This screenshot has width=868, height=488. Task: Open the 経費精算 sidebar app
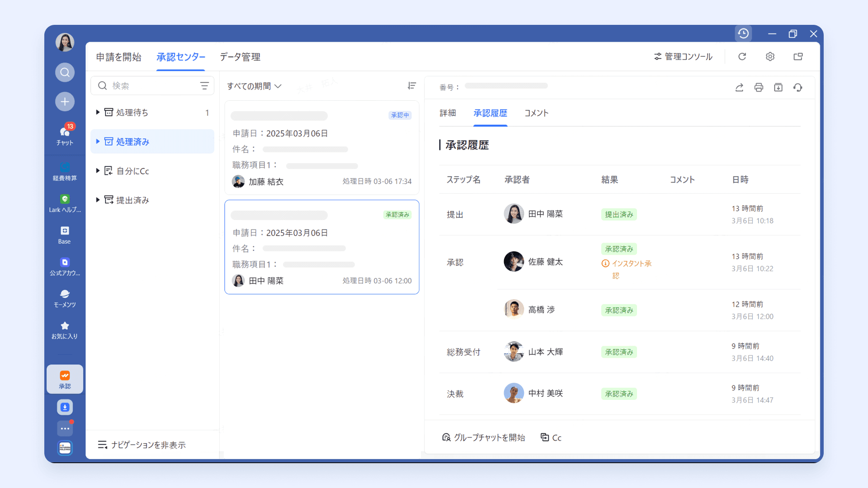pyautogui.click(x=65, y=172)
